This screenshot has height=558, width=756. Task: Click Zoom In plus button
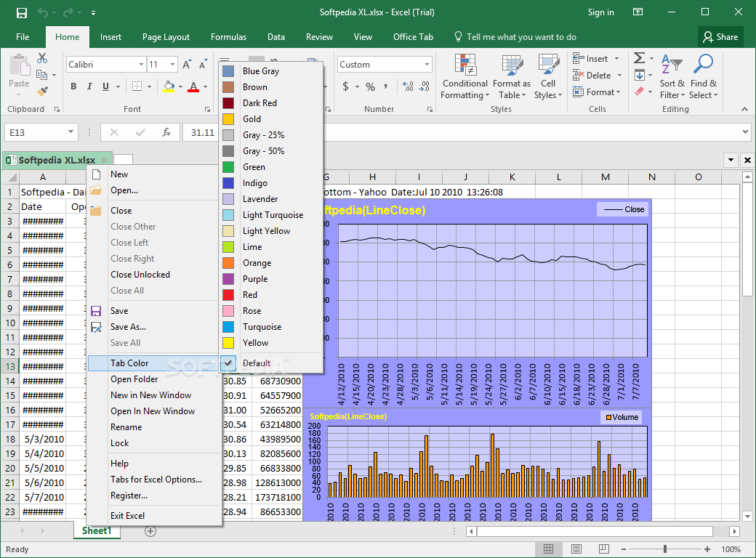coord(707,549)
